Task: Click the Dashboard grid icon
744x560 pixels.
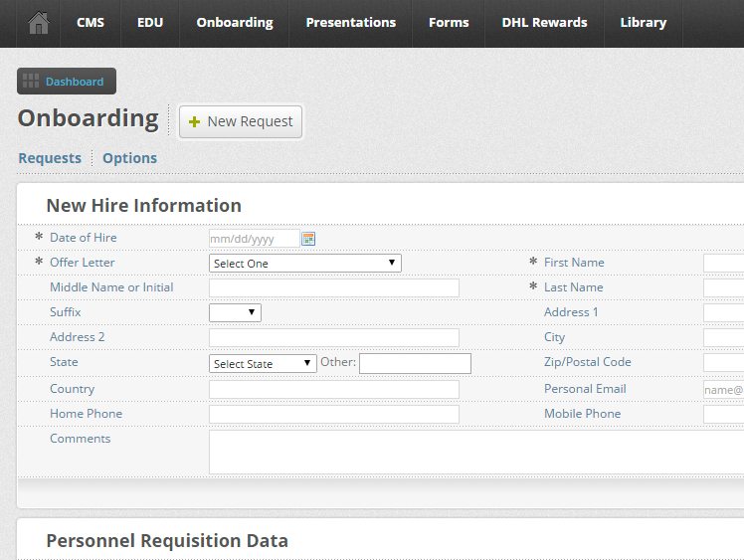Action: click(x=31, y=82)
